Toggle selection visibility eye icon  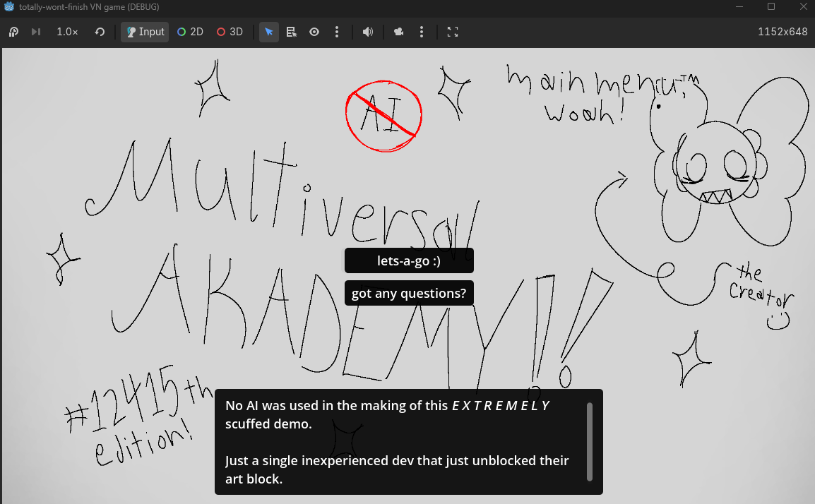pyautogui.click(x=314, y=32)
